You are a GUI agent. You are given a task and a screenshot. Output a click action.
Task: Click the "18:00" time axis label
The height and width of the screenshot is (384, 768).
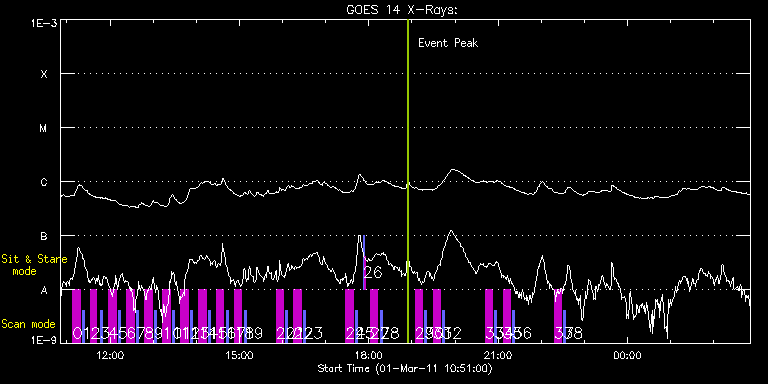pos(368,356)
